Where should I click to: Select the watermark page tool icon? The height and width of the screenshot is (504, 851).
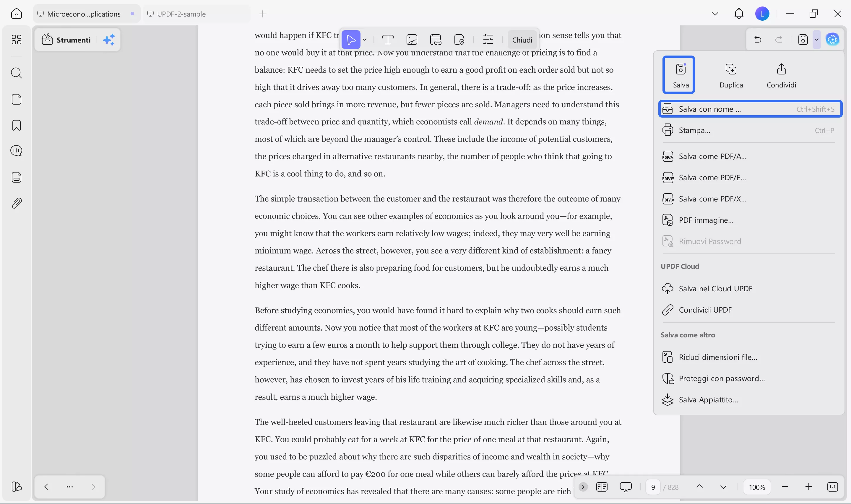point(459,40)
